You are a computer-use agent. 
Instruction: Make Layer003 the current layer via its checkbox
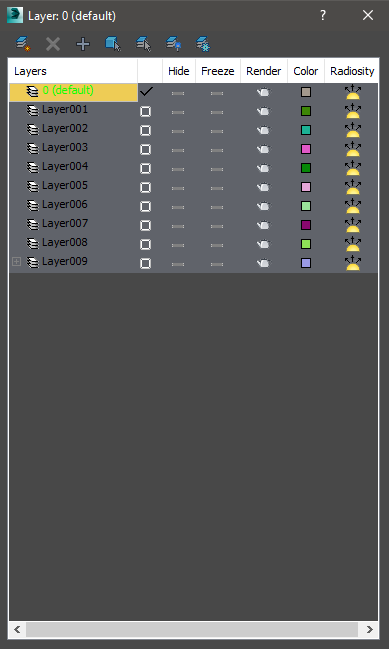point(146,149)
